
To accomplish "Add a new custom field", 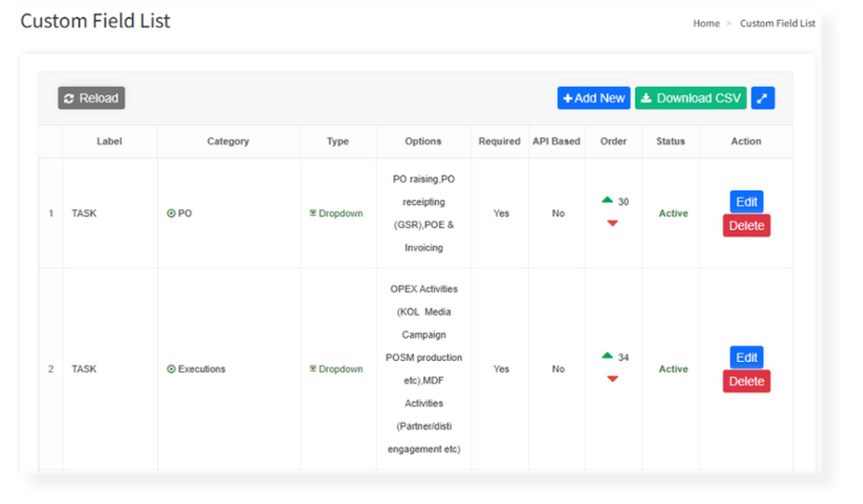I will (x=594, y=98).
